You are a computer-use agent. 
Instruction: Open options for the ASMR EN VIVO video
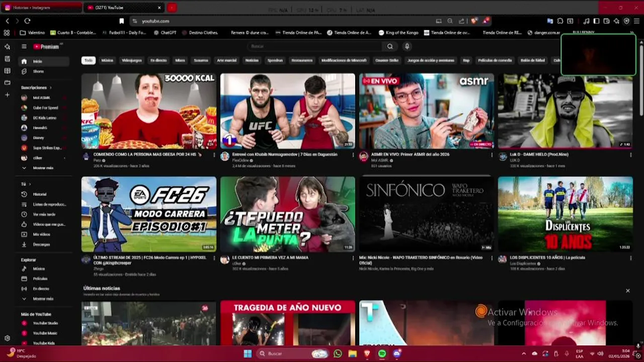coord(492,155)
